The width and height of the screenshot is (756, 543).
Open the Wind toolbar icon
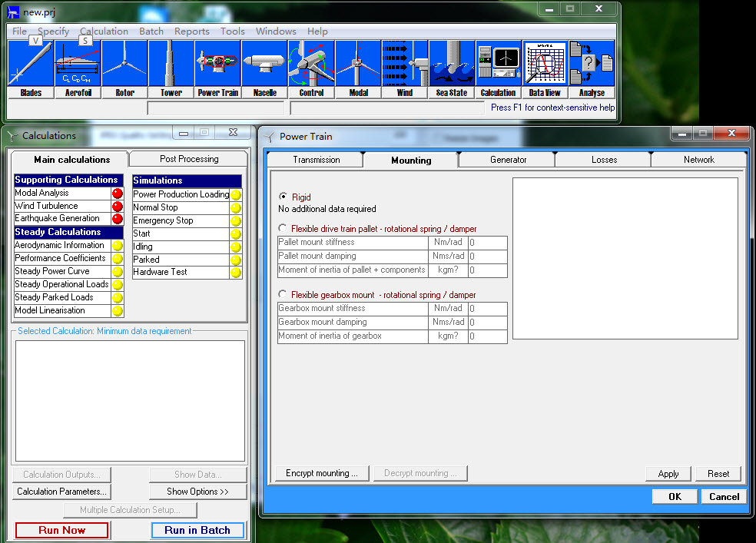[x=405, y=69]
